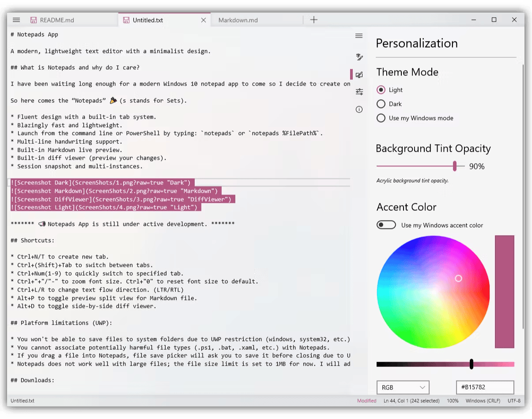Select the Untitled.txt tab
532x419 pixels.
(148, 20)
